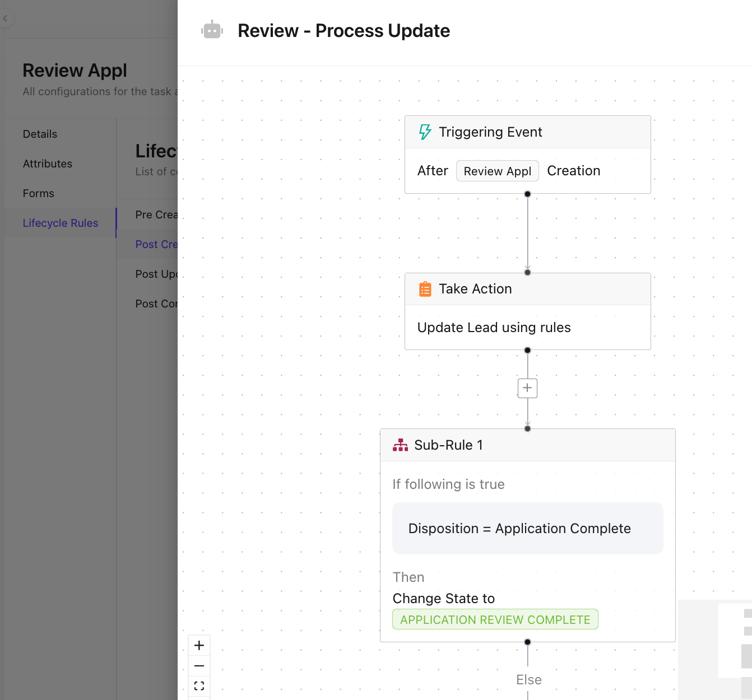Click the lightning bolt Triggering Event icon
Image resolution: width=752 pixels, height=700 pixels.
(x=425, y=132)
